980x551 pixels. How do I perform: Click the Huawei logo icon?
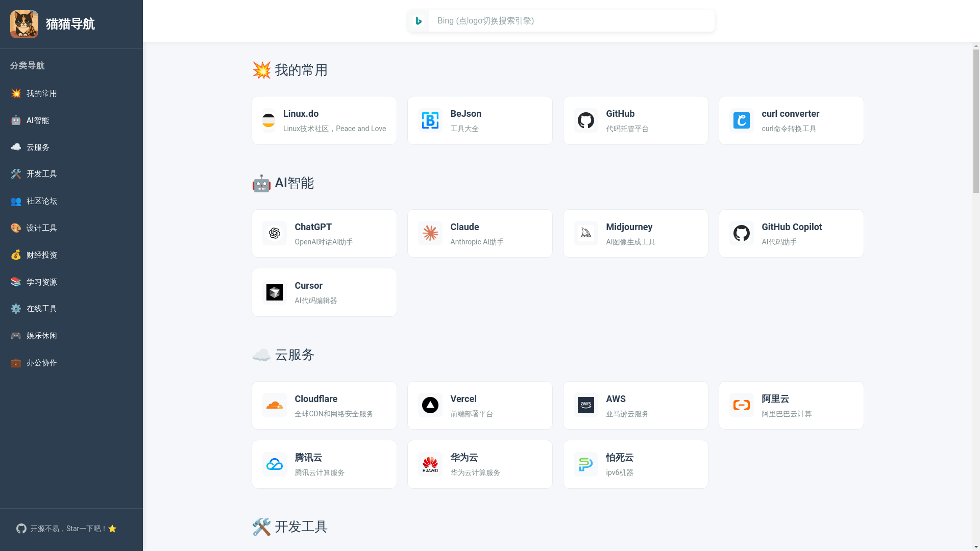(x=430, y=464)
